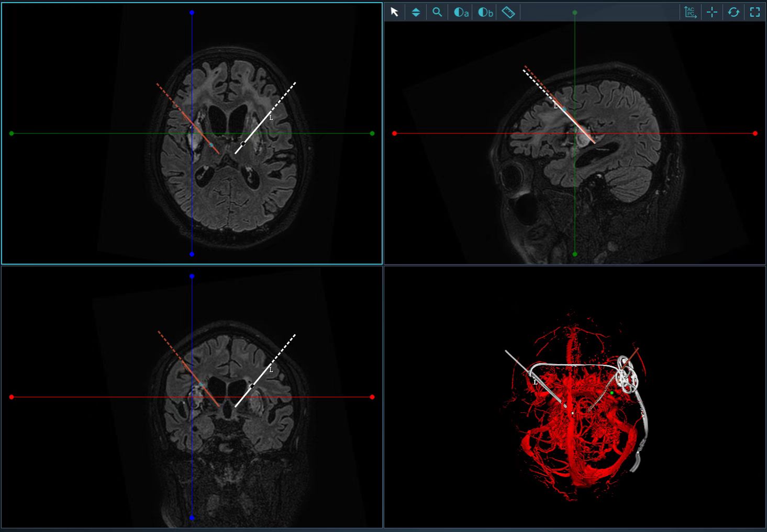This screenshot has height=532, width=767.
Task: Select the arrow pointer tool
Action: (x=395, y=12)
